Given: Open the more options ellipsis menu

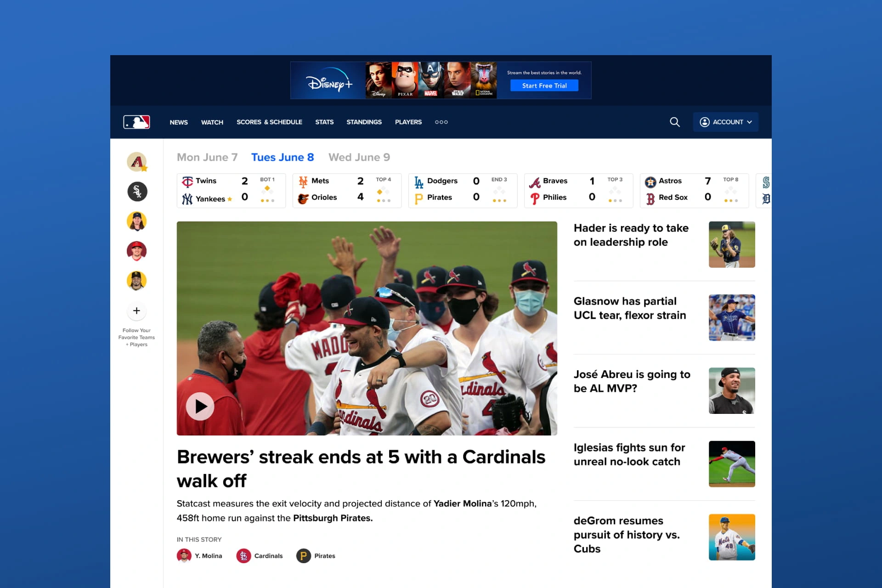Looking at the screenshot, I should (441, 122).
